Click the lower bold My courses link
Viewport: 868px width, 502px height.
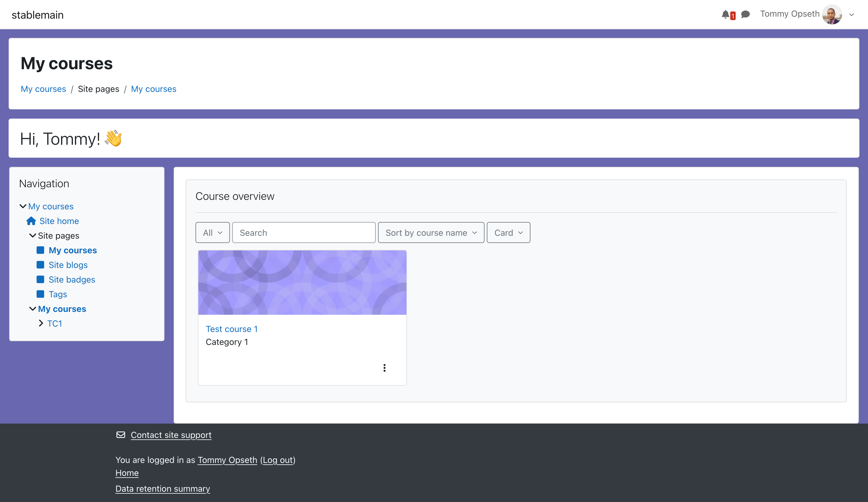(x=62, y=309)
